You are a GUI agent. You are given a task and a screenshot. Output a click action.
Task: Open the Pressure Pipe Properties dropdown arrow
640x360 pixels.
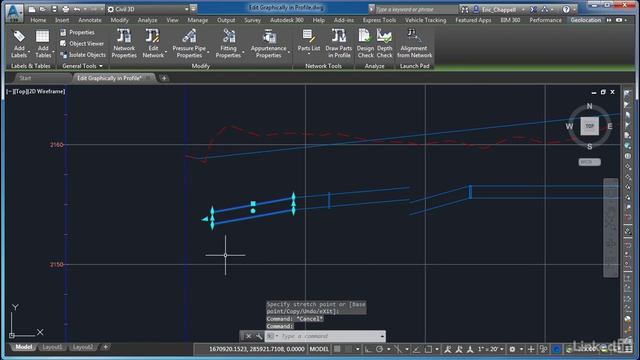(x=208, y=52)
